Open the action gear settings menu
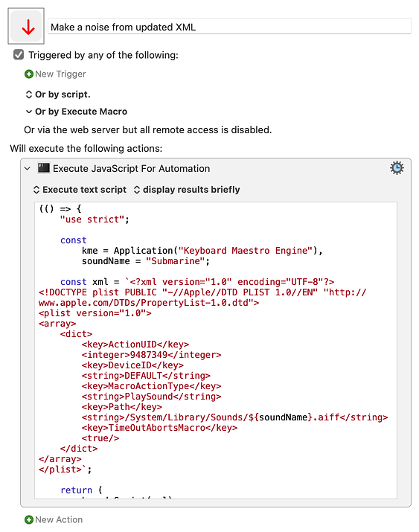 [x=397, y=168]
